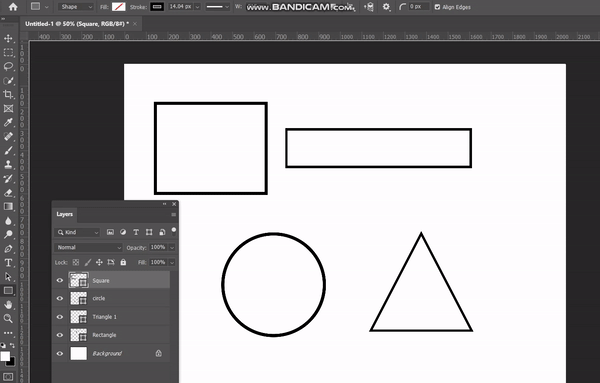Viewport: 600px width, 383px height.
Task: Select the Gradient tool
Action: [x=8, y=207]
